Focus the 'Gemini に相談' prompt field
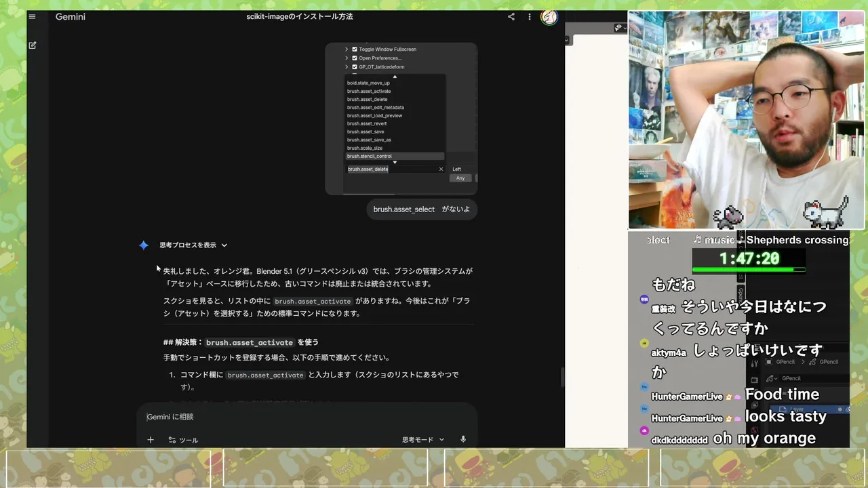Screen dimensions: 868x488 pyautogui.click(x=307, y=417)
